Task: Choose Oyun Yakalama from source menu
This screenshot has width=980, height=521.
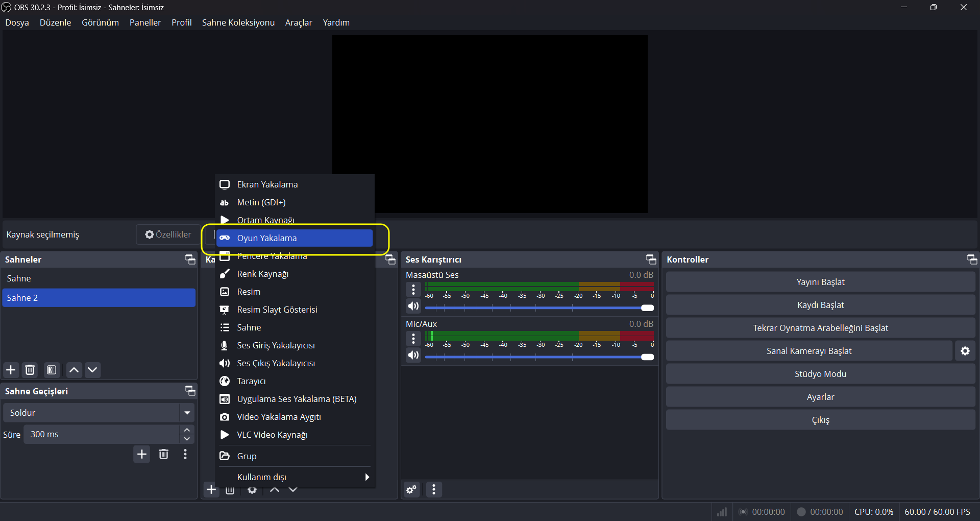Action: pyautogui.click(x=295, y=238)
